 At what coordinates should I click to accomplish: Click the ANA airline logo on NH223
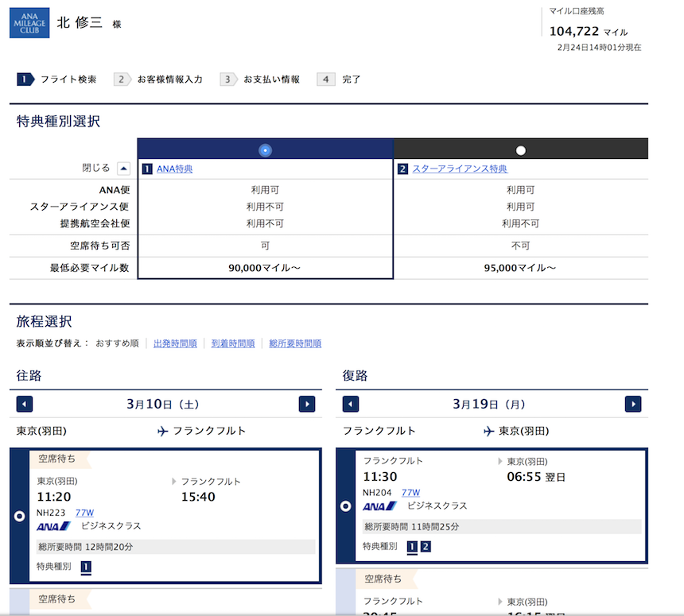pyautogui.click(x=53, y=526)
